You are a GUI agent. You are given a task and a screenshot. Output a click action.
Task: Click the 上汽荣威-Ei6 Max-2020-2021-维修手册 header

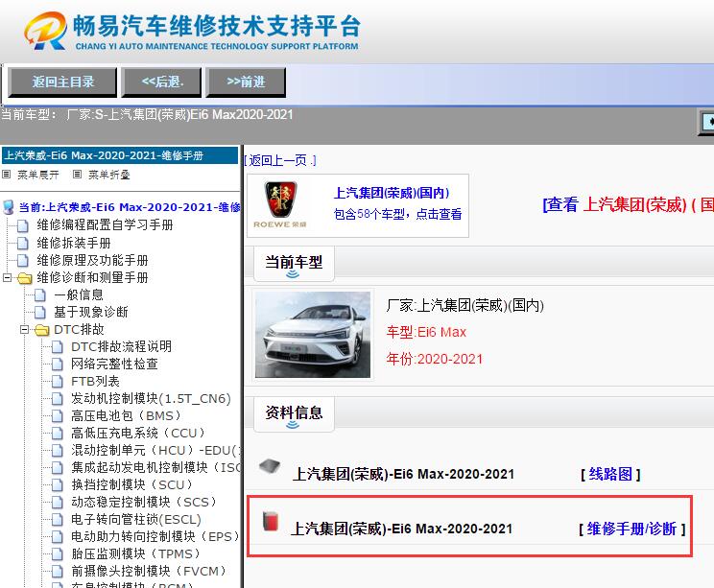click(x=120, y=155)
